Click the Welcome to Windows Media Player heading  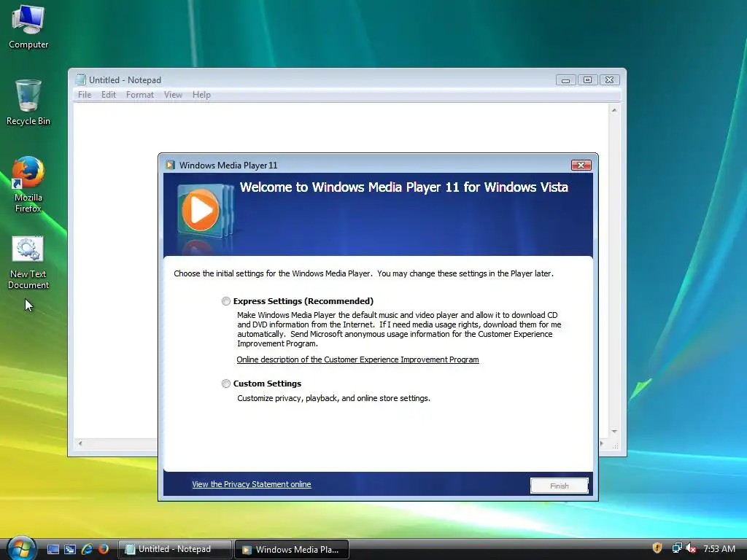coord(404,187)
